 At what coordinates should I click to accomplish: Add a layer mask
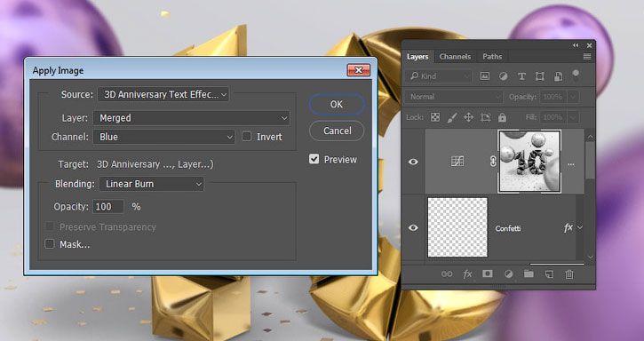click(488, 274)
